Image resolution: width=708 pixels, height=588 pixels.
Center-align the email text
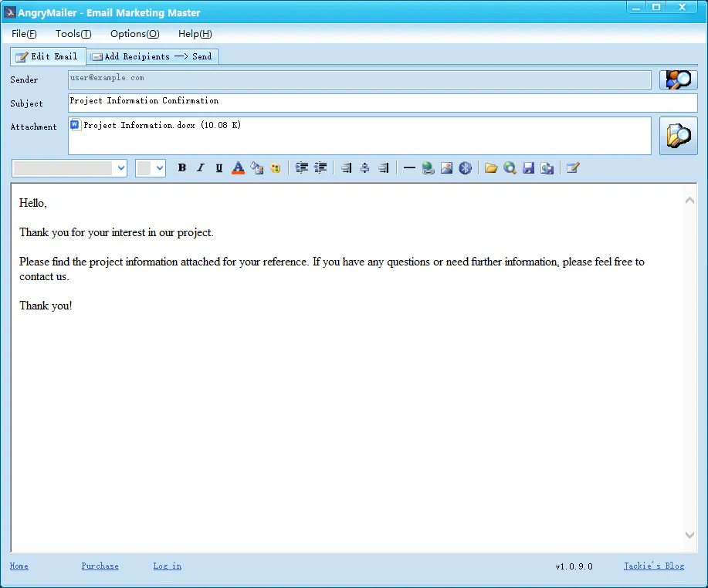[x=365, y=168]
